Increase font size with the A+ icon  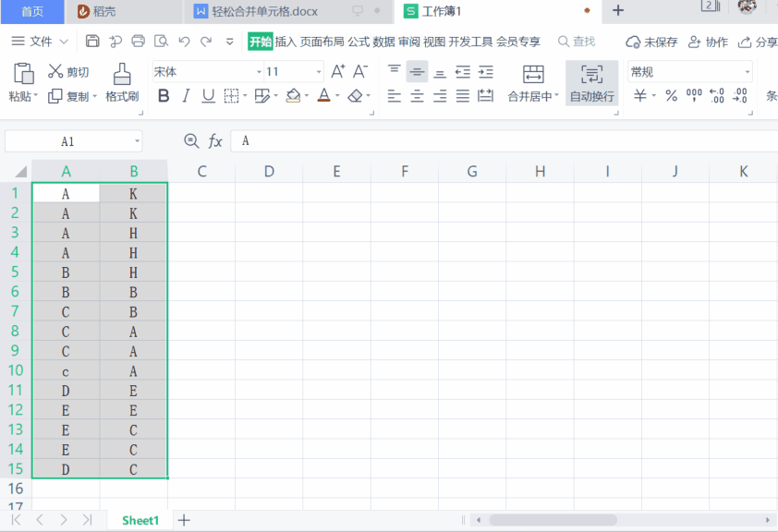click(338, 72)
